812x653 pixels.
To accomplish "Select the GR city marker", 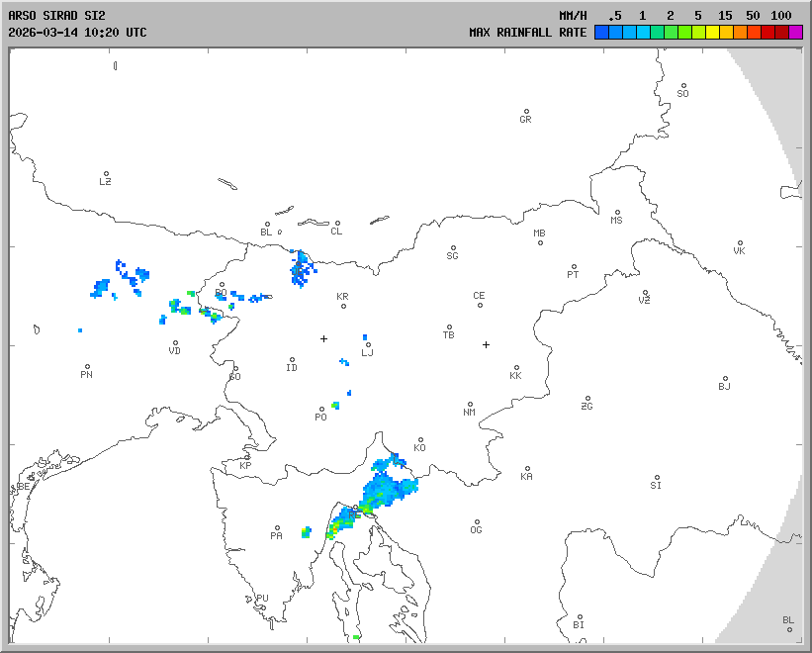I will pyautogui.click(x=526, y=112).
